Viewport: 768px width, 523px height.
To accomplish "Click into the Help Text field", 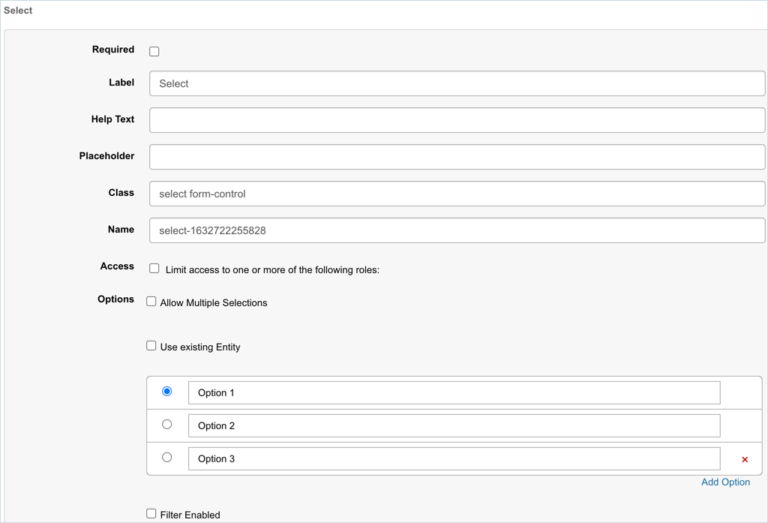I will [x=457, y=120].
